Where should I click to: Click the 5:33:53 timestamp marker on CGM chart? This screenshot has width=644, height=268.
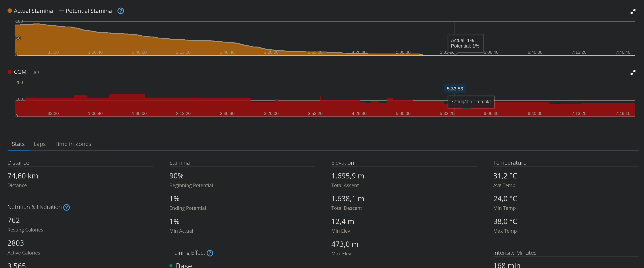[x=455, y=89]
